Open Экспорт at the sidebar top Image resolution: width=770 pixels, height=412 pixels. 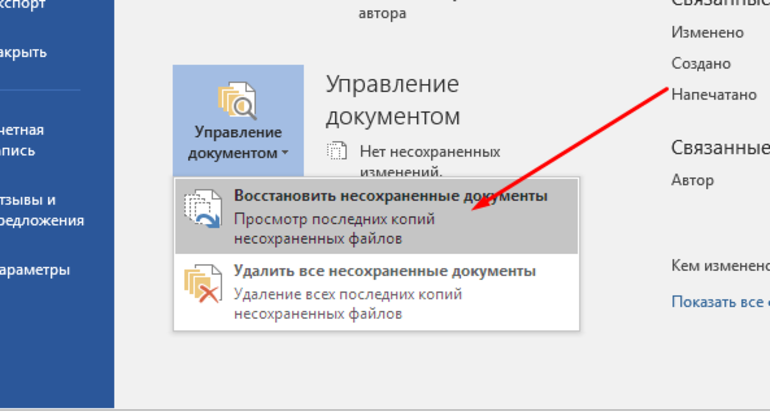23,5
